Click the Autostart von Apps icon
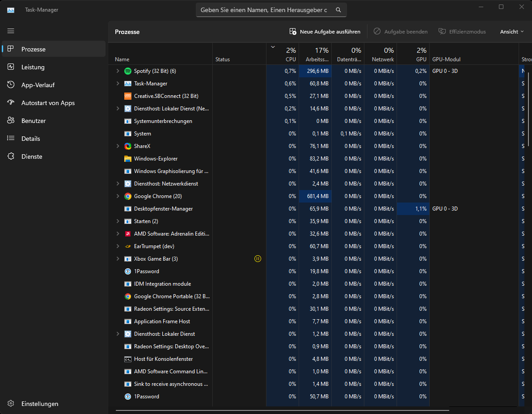 (11, 102)
